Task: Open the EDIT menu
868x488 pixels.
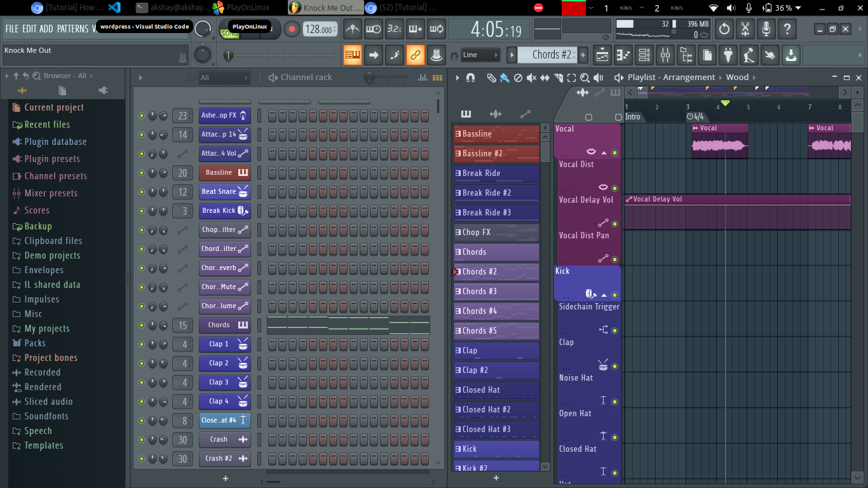Action: click(29, 29)
